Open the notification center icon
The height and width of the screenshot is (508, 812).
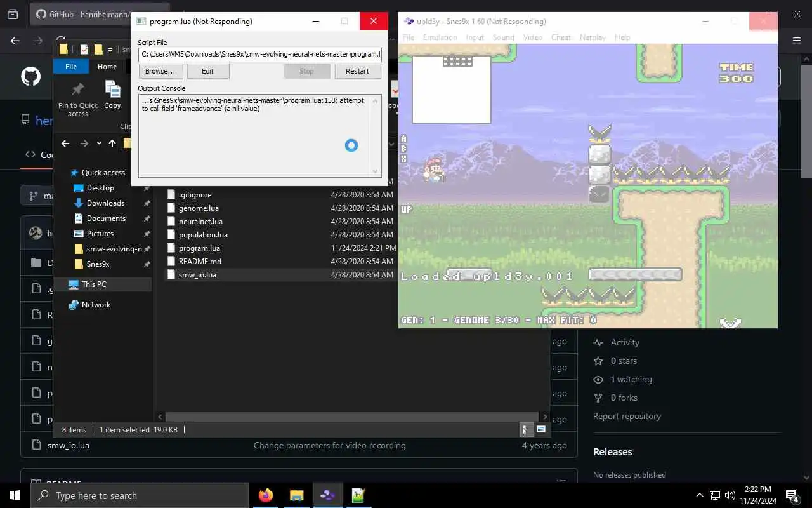coord(792,495)
